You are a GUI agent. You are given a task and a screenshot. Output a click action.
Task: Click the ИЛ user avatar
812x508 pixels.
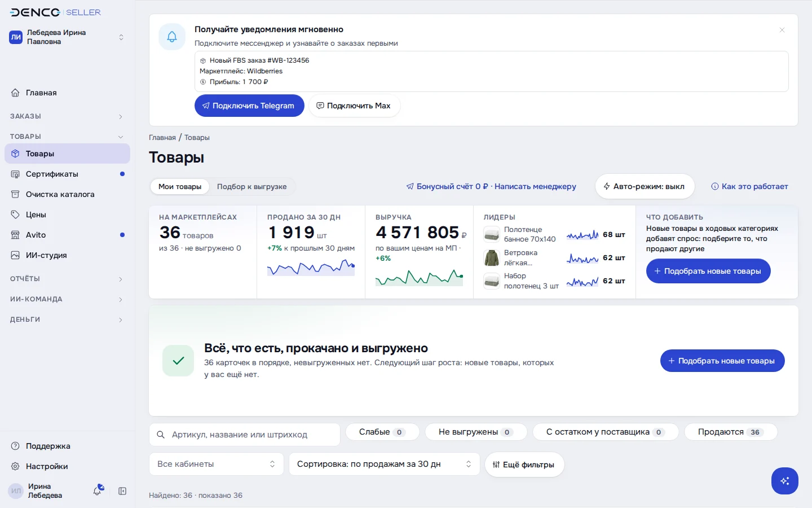tap(16, 491)
